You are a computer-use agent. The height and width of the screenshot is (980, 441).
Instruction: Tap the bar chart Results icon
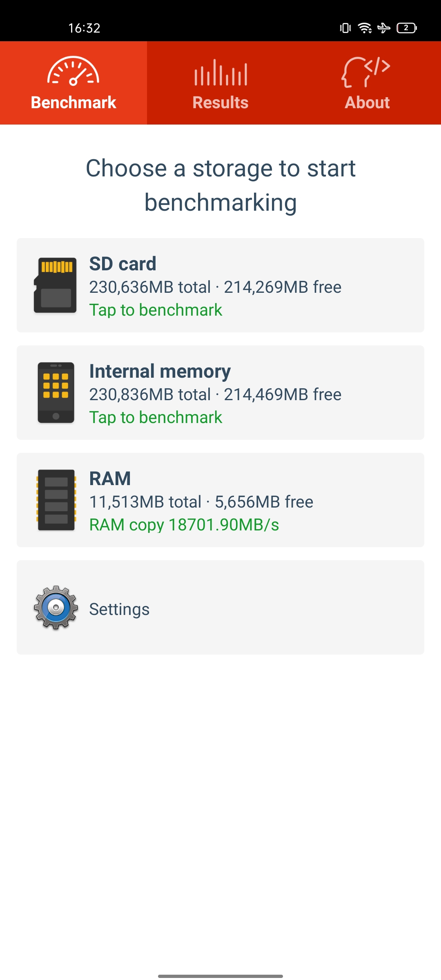click(x=220, y=73)
